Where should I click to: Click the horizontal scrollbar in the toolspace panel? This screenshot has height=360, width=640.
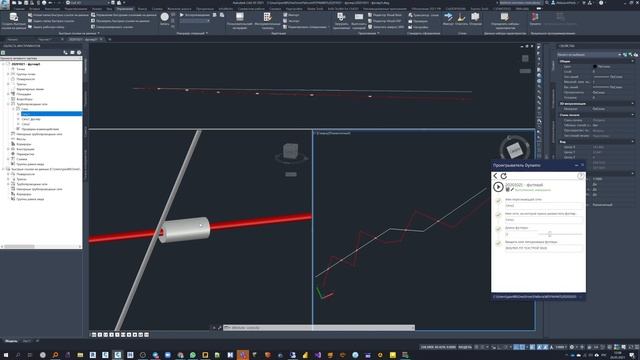coord(19,247)
